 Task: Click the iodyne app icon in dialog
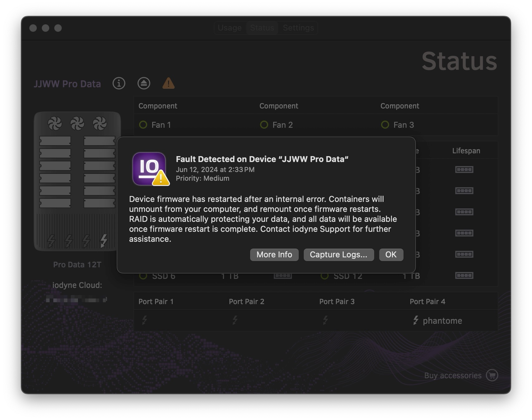(151, 169)
